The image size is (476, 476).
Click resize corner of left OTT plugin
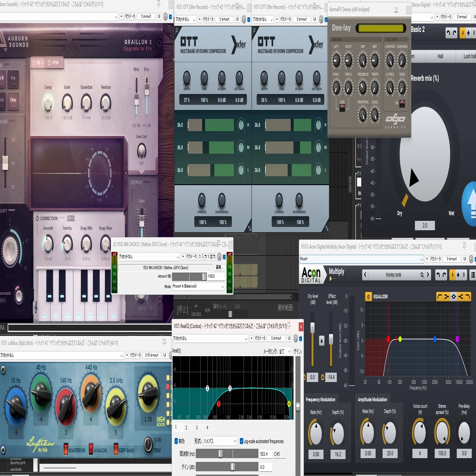(x=249, y=228)
